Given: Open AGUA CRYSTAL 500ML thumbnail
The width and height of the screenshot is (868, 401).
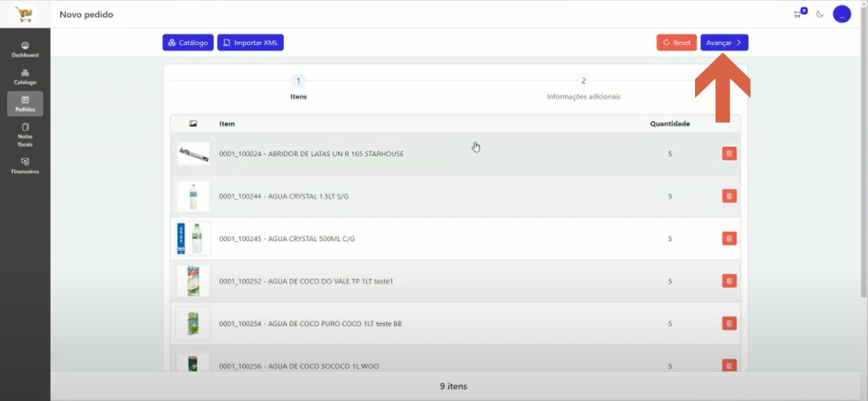Looking at the screenshot, I should point(193,239).
